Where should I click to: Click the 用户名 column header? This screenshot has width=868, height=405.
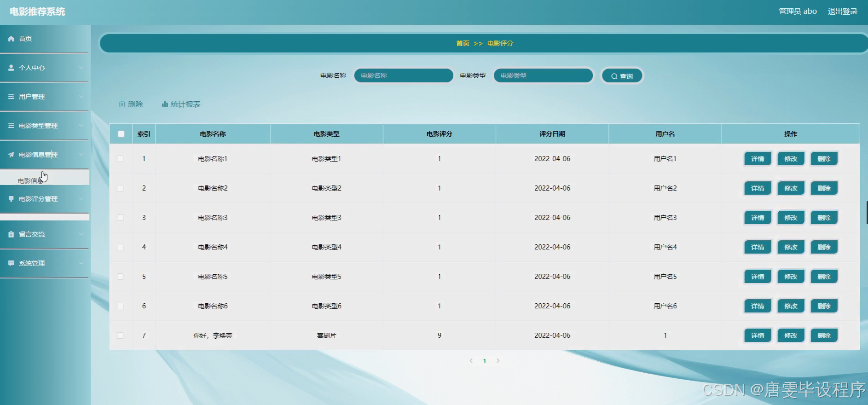pos(665,134)
